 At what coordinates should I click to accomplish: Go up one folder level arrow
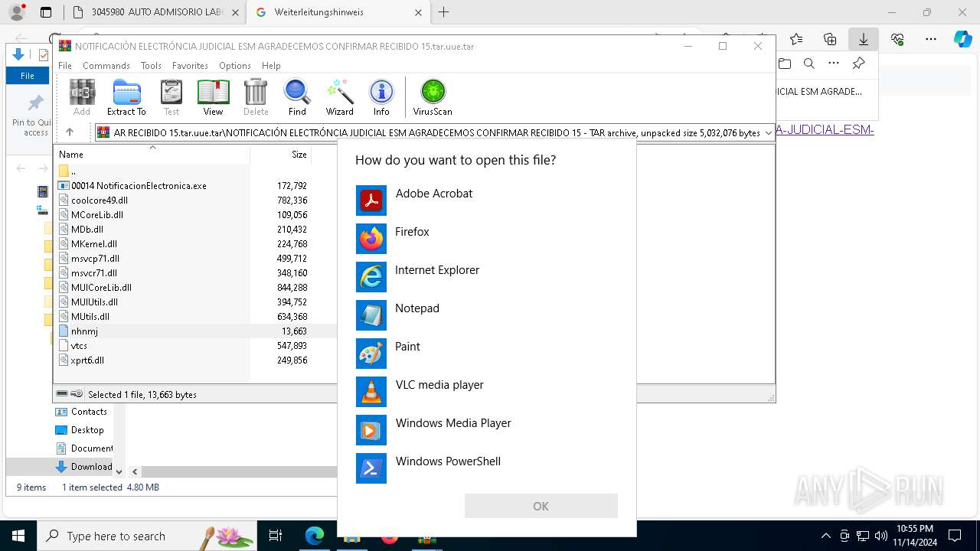(x=70, y=132)
